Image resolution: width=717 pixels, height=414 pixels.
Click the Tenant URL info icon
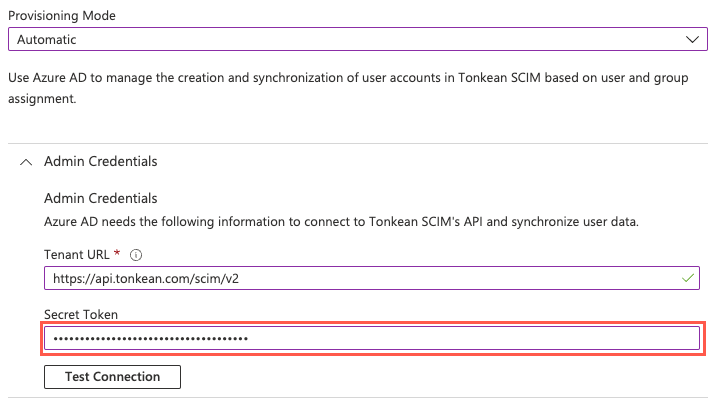tap(135, 255)
